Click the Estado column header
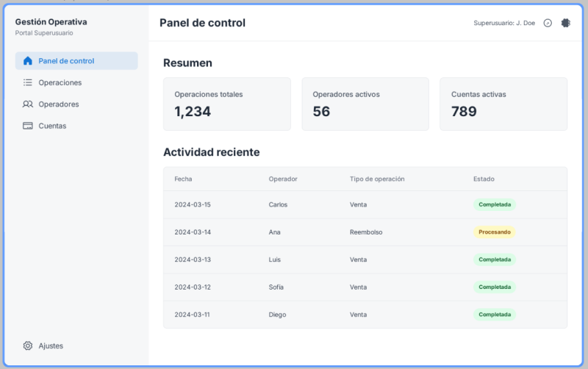This screenshot has width=588, height=369. coord(484,179)
